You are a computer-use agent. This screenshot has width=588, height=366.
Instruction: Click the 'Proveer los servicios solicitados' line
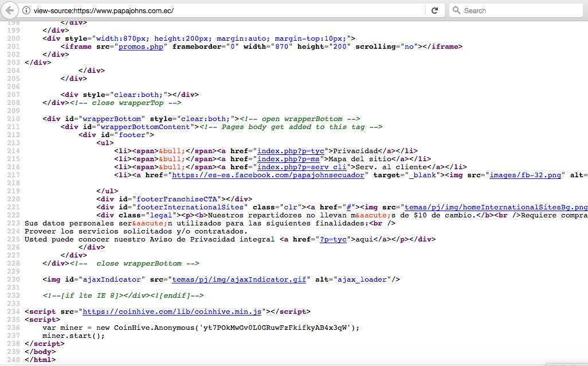136,231
